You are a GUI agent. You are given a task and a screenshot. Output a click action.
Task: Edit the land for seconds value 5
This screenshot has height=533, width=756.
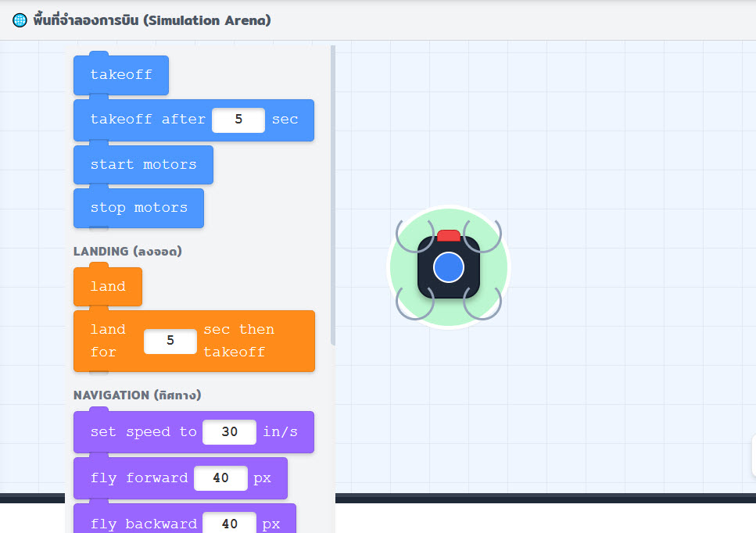[170, 342]
